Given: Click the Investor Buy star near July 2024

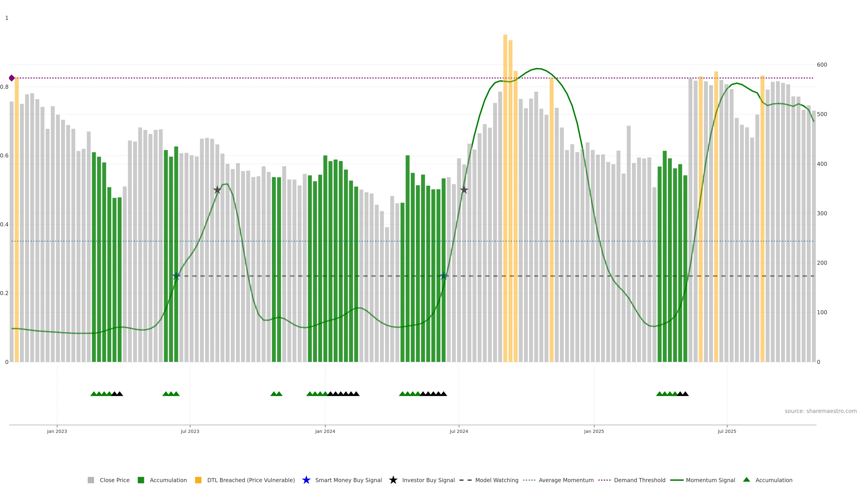Looking at the screenshot, I should point(464,190).
